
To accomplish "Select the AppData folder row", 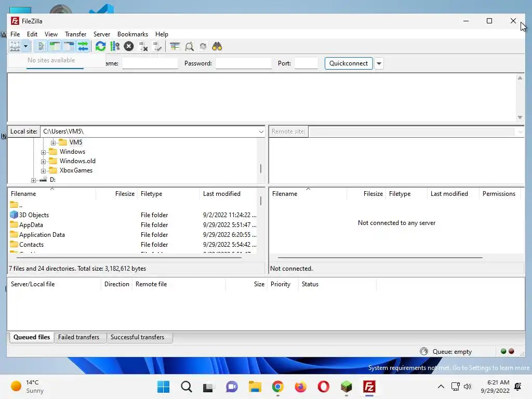I will tap(132, 225).
